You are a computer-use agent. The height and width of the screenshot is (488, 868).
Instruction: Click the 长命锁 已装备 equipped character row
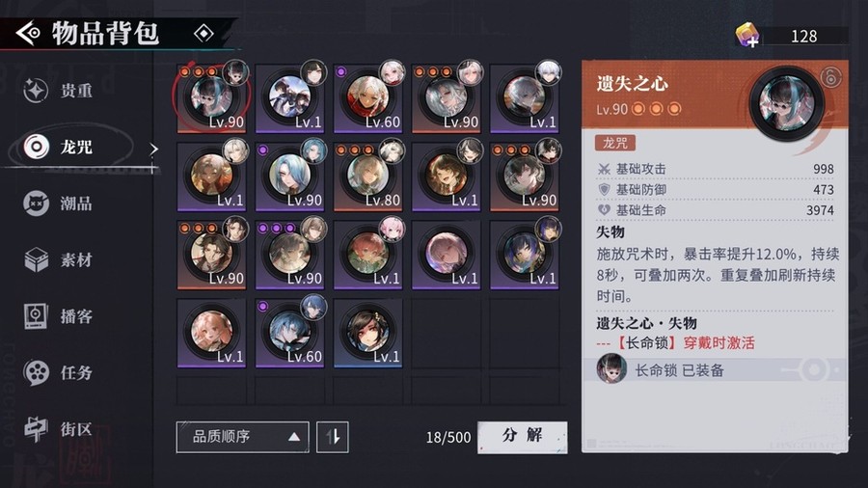point(716,369)
